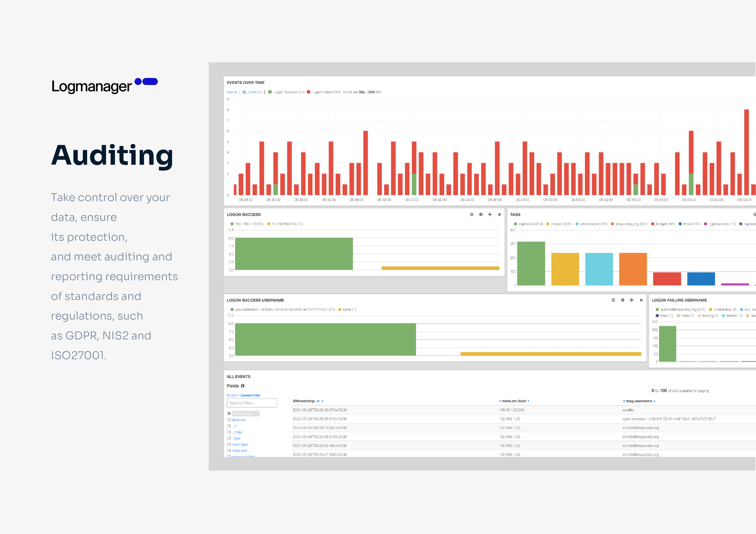
Task: Move meta.src.host column right arrow
Action: pos(528,401)
